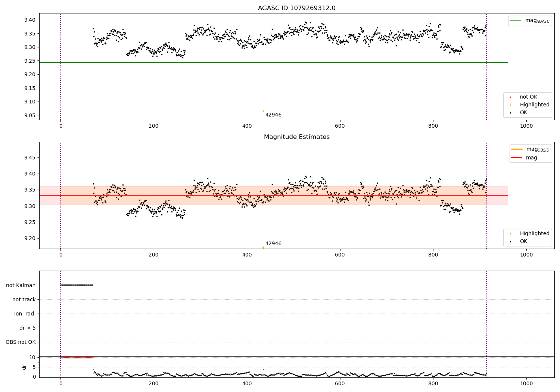Click the 600 x-axis label in top plot
This screenshot has width=560, height=392.
point(340,126)
